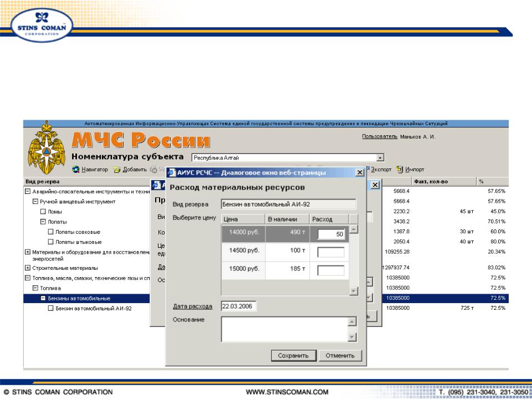This screenshot has height=399, width=532.
Task: Click the price table scroll-up arrow
Action: pyautogui.click(x=353, y=229)
